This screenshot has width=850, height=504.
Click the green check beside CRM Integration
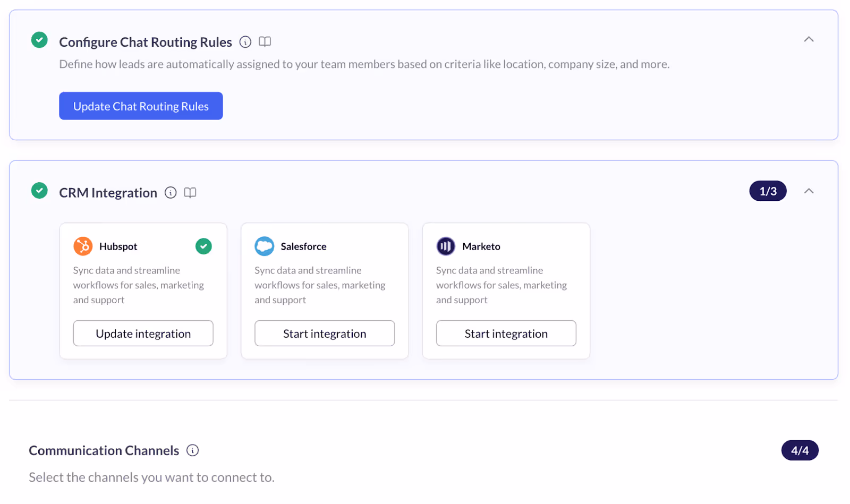(x=39, y=191)
